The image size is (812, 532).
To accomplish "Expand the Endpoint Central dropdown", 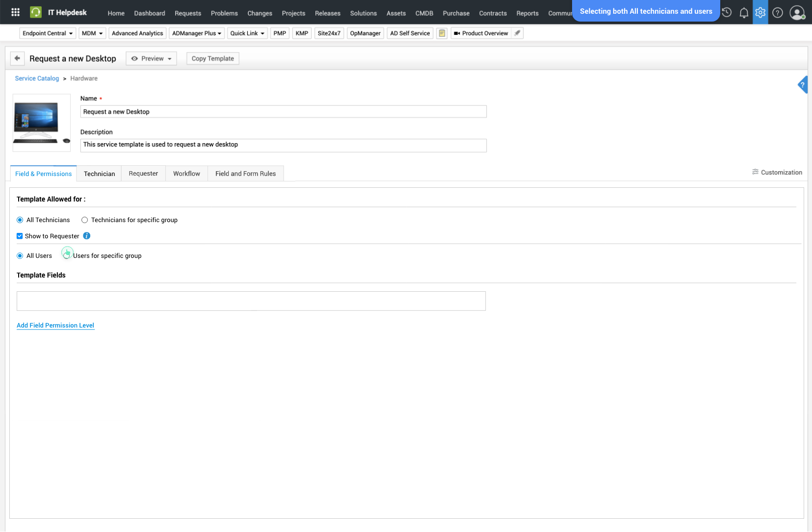I will click(48, 33).
